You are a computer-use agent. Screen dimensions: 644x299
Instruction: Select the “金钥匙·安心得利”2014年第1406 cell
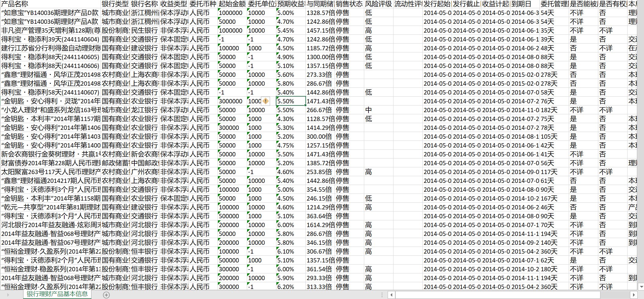(x=51, y=128)
